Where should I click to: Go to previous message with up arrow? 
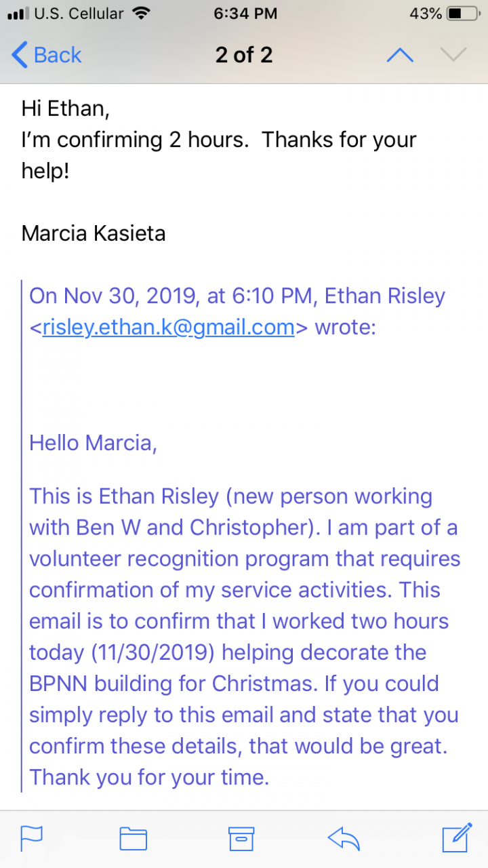400,55
